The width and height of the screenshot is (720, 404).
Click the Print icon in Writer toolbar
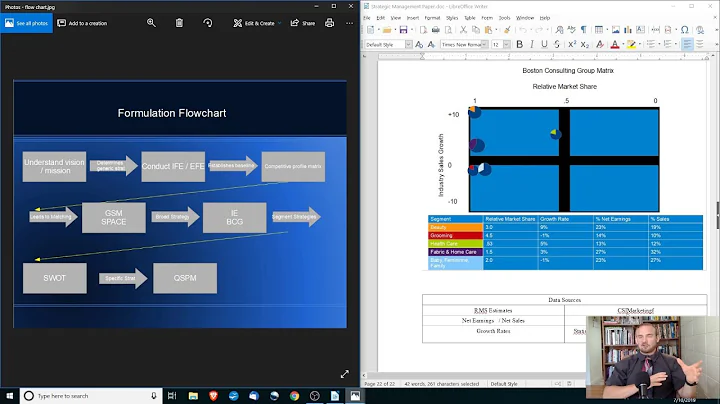click(435, 30)
